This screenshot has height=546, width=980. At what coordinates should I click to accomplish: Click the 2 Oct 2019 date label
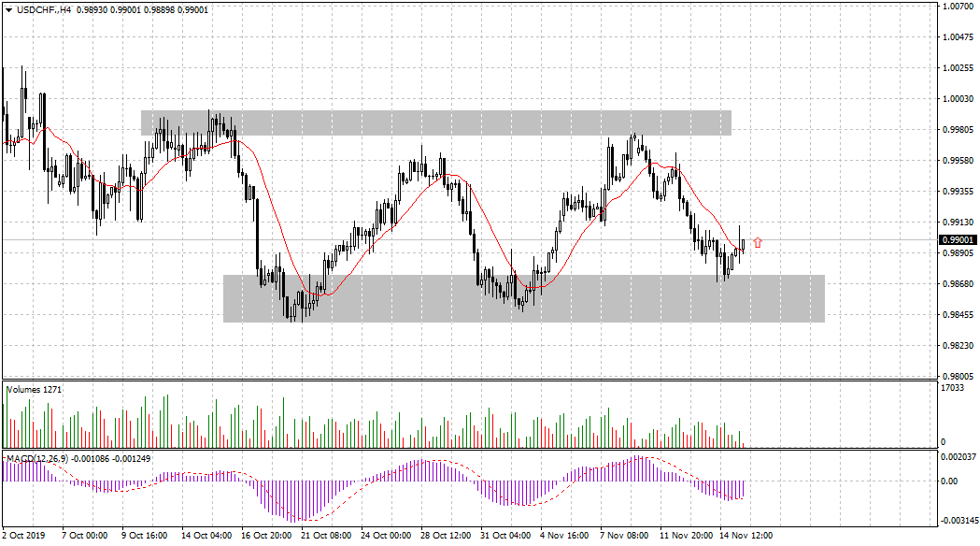[25, 537]
